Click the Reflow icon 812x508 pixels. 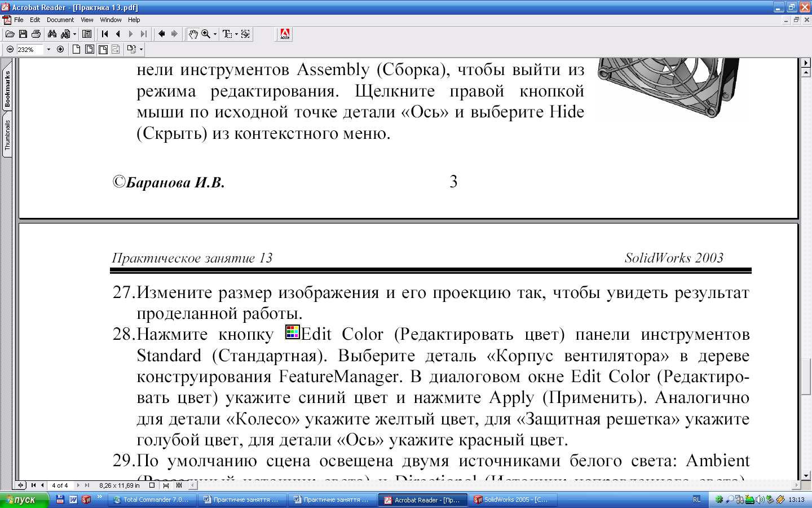click(x=116, y=50)
